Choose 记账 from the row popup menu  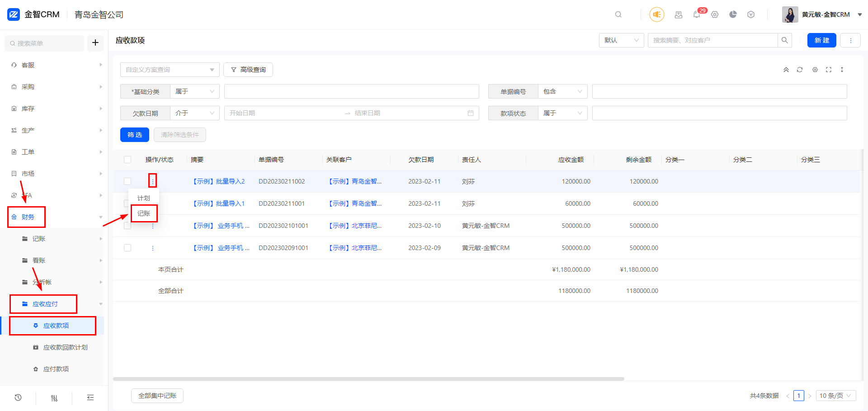click(144, 213)
